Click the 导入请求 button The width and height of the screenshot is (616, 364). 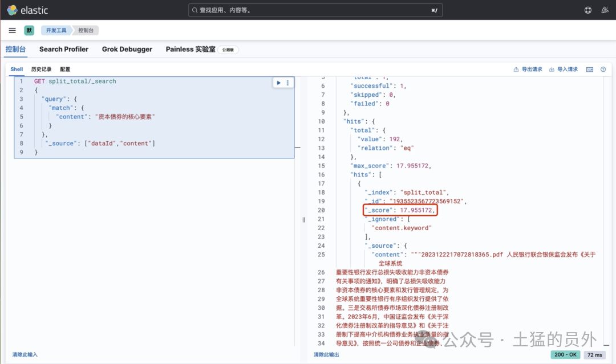[564, 69]
